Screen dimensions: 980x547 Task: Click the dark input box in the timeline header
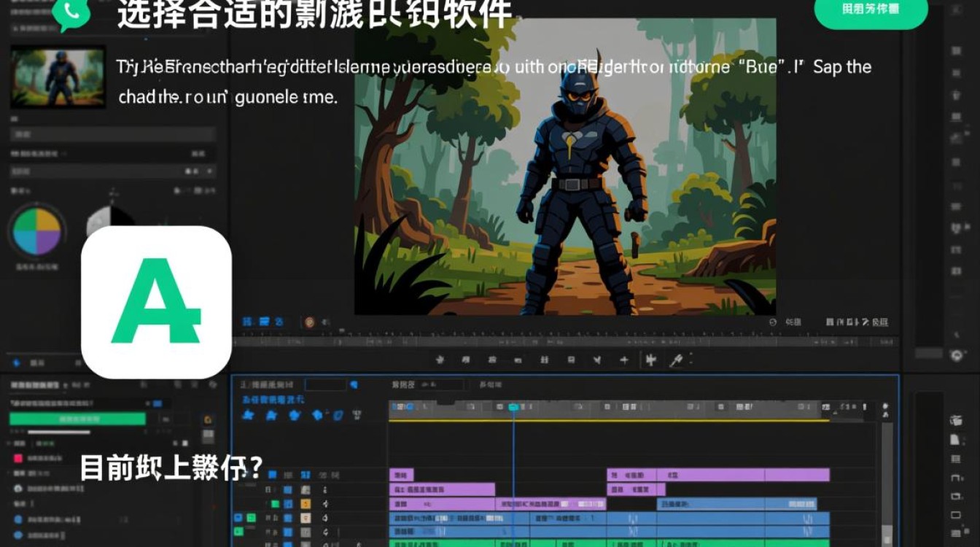pyautogui.click(x=326, y=384)
